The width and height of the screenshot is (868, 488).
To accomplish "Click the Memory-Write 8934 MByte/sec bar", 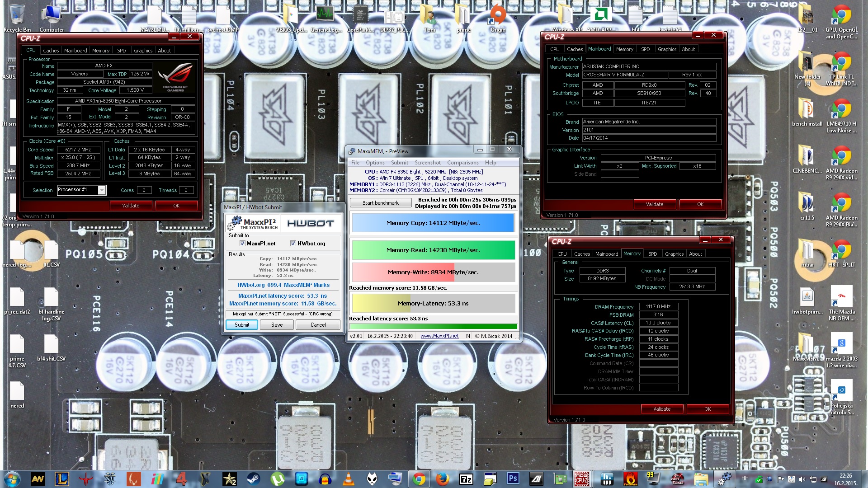I will click(x=433, y=272).
